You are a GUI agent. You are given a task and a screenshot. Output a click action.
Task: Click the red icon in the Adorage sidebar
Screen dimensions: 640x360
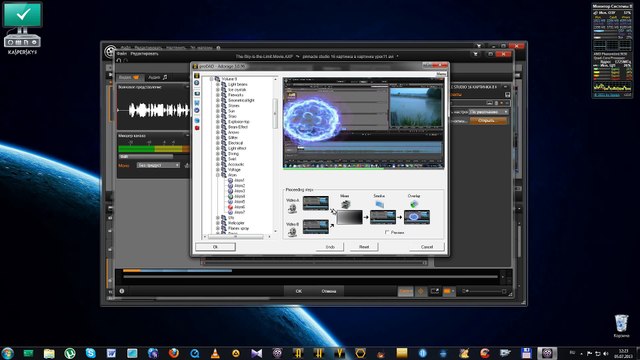point(197,128)
